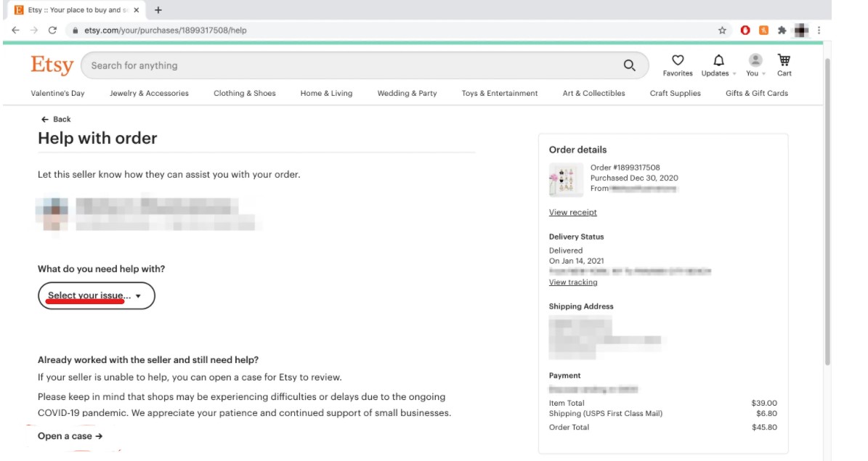Open Chrome profile avatar
The width and height of the screenshot is (868, 461).
801,30
